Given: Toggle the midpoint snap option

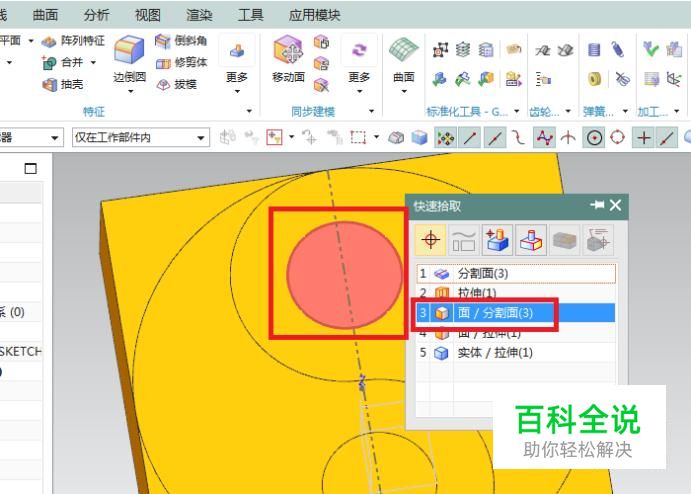Looking at the screenshot, I should 494,138.
